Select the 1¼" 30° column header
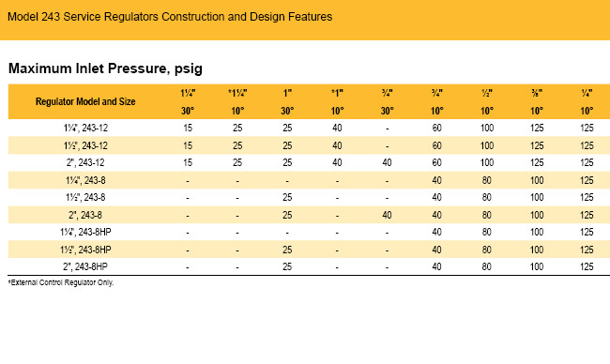 click(x=188, y=102)
